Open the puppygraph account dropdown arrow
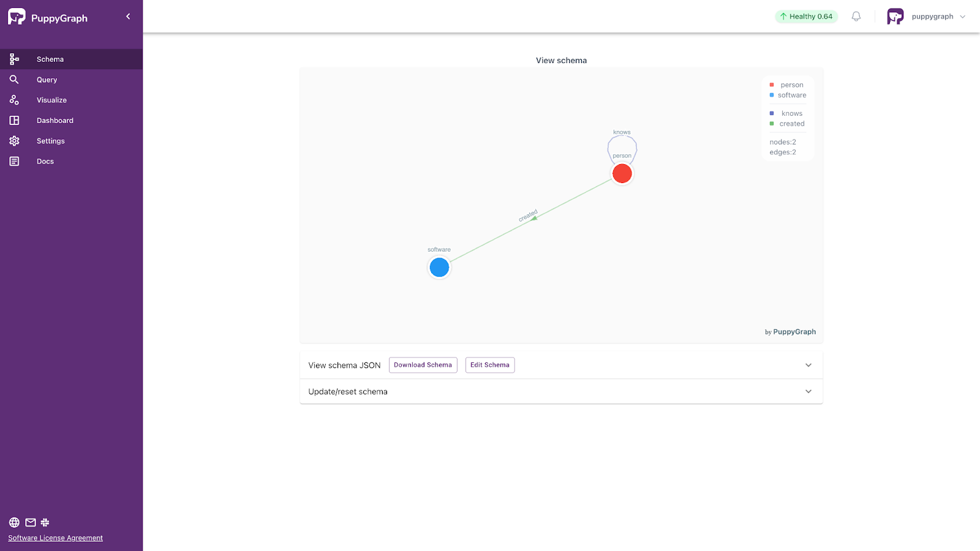Viewport: 980px width, 551px height. coord(963,17)
